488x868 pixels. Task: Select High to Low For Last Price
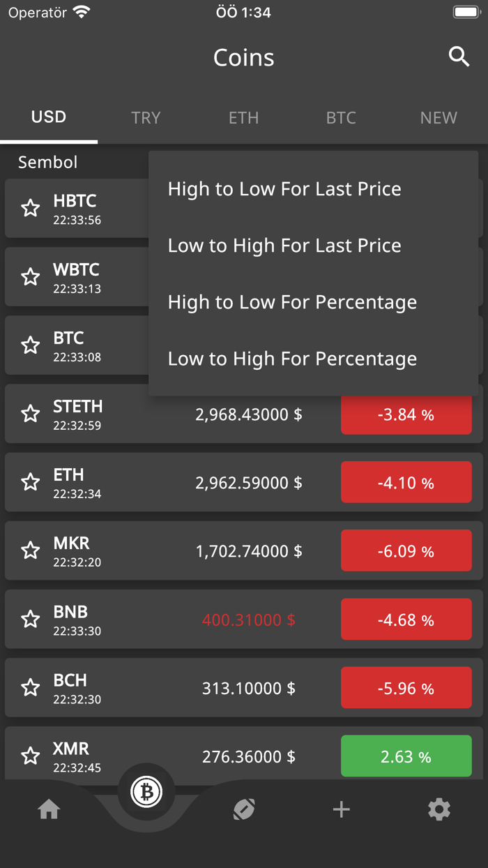pos(284,188)
